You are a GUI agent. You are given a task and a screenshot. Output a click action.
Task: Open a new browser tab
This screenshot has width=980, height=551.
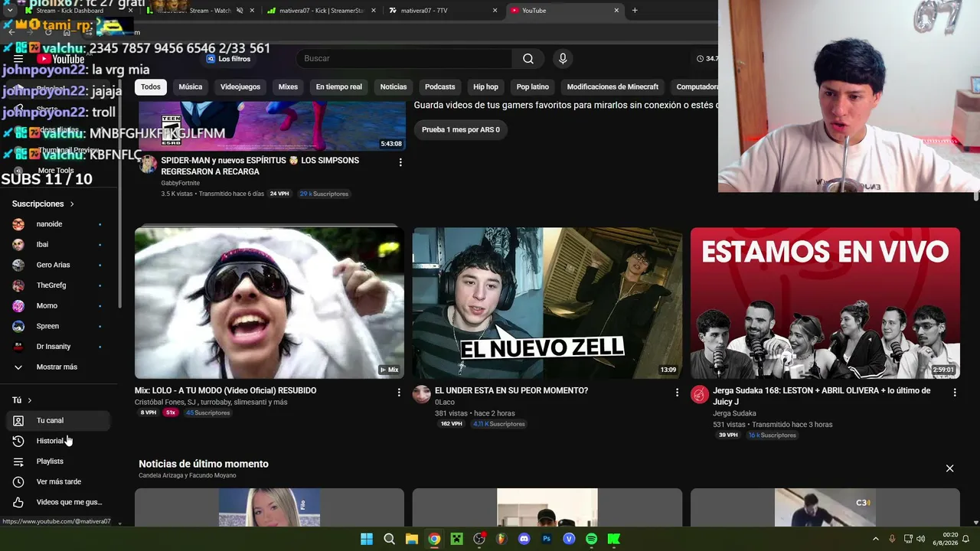[x=635, y=11]
